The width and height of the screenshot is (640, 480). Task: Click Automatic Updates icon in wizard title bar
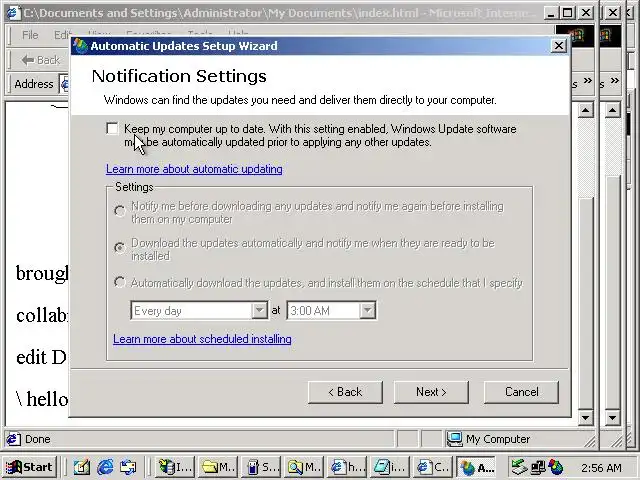pos(80,46)
